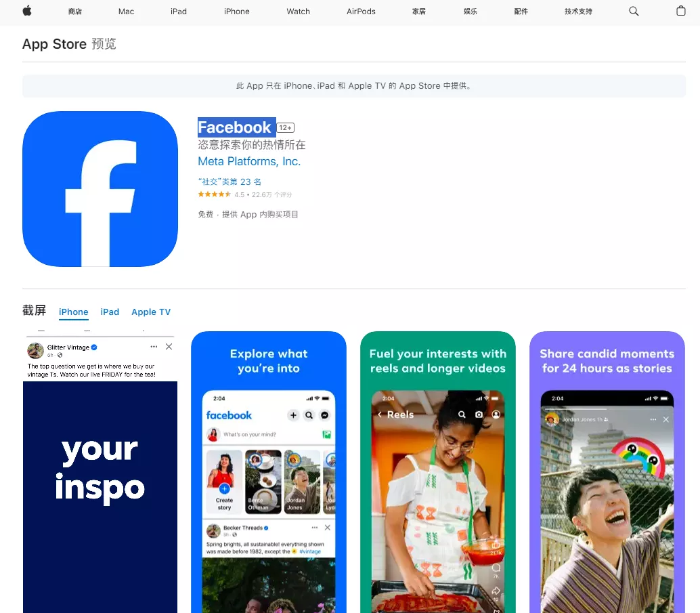Switch to the Apple TV screenshots tab
The image size is (700, 613).
tap(151, 312)
